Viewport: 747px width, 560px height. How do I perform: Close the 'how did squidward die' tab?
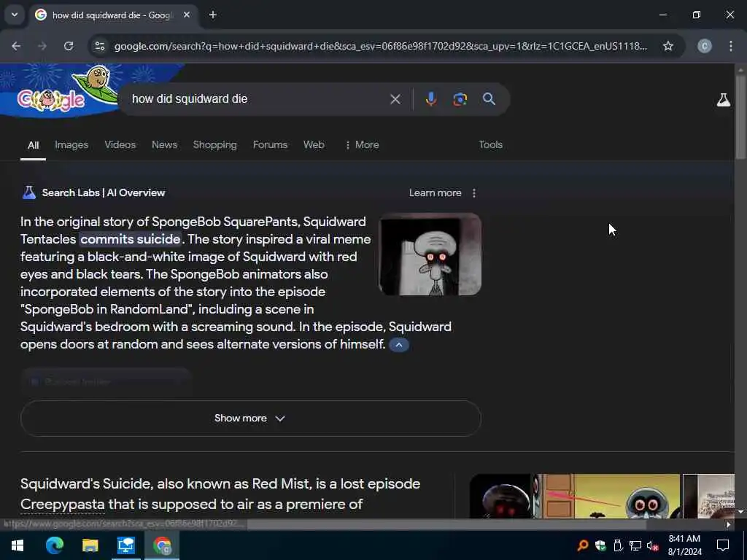(187, 15)
